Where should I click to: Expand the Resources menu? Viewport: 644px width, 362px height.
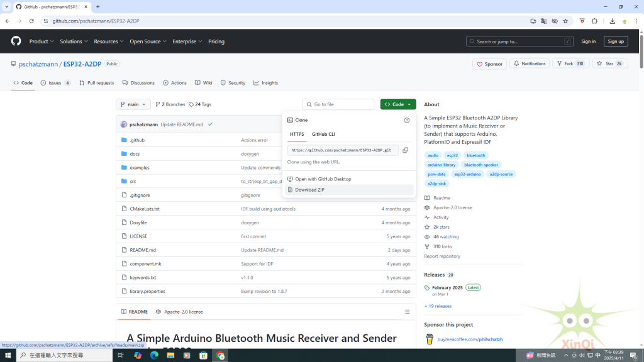click(x=108, y=41)
